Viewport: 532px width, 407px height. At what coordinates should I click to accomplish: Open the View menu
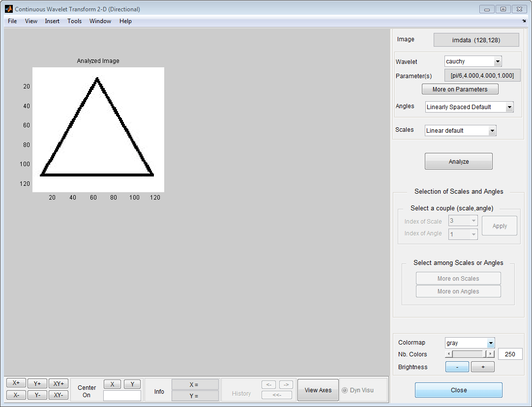click(x=31, y=21)
